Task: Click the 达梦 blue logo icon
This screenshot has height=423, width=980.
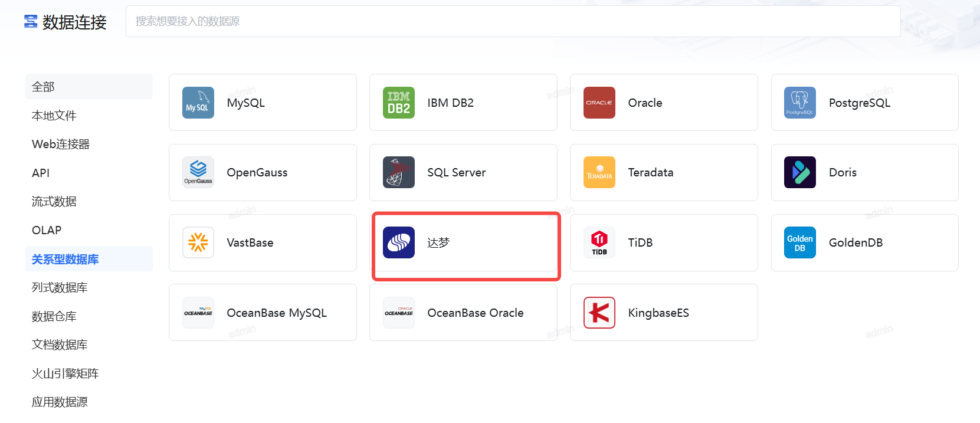Action: [x=399, y=242]
